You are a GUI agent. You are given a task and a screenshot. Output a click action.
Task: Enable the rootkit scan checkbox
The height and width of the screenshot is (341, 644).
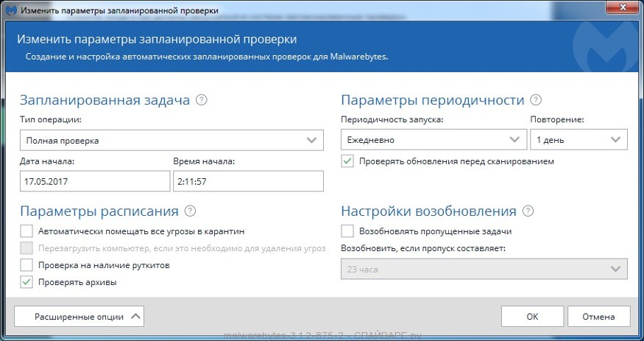[26, 264]
